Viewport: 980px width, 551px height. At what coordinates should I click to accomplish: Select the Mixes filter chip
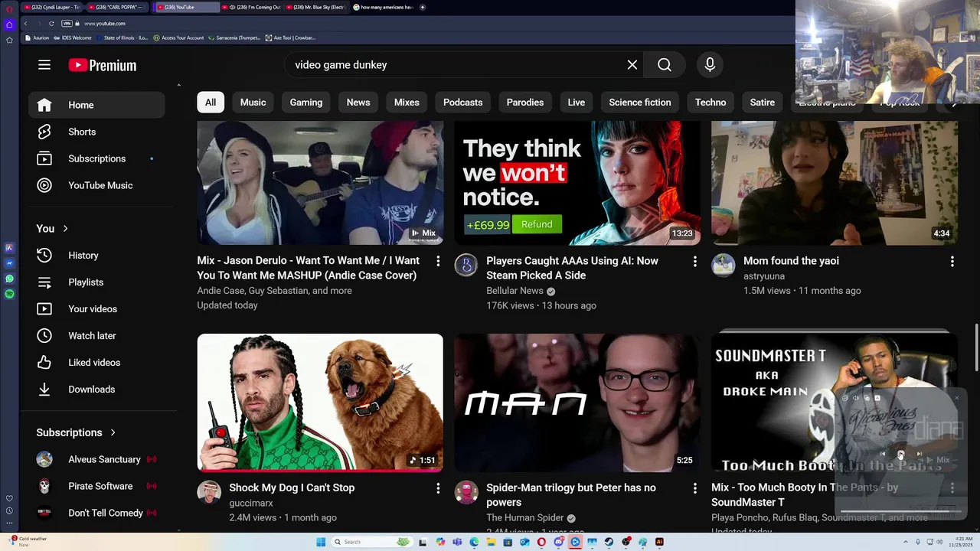(x=407, y=103)
